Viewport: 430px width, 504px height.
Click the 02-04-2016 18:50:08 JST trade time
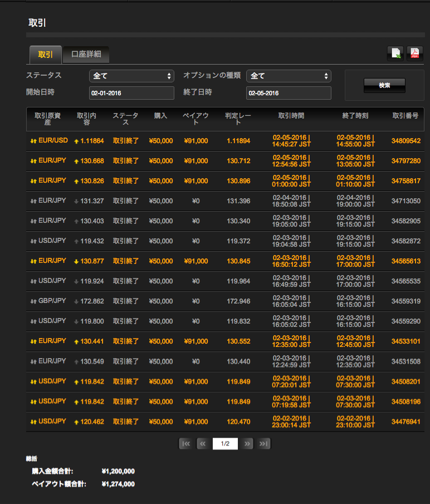tap(291, 201)
